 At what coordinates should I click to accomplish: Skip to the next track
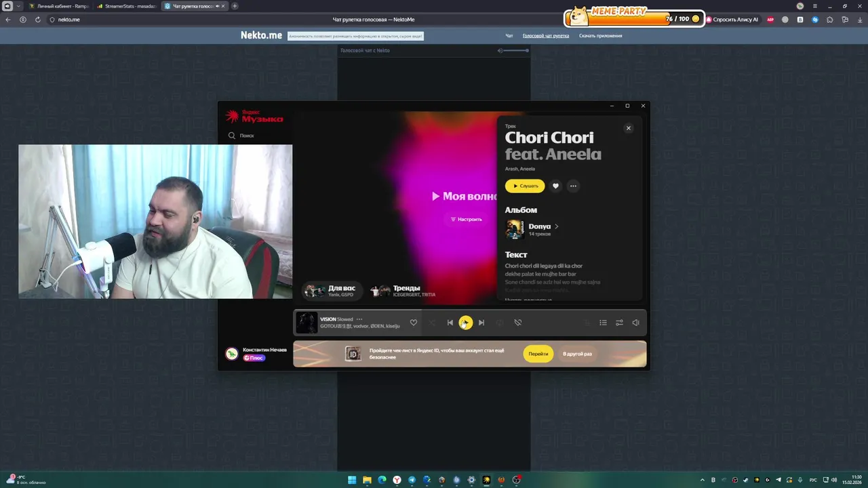(481, 323)
